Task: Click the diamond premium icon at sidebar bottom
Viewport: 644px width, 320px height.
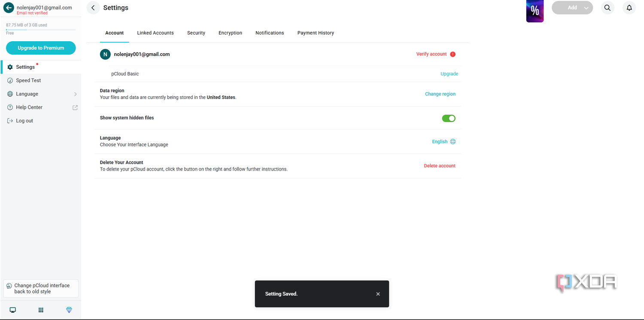Action: pyautogui.click(x=69, y=310)
